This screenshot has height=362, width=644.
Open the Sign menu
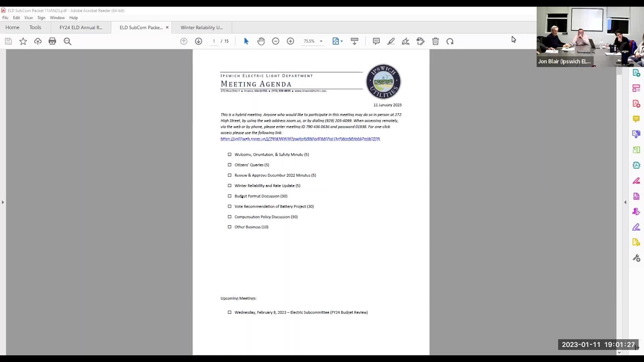click(x=41, y=18)
